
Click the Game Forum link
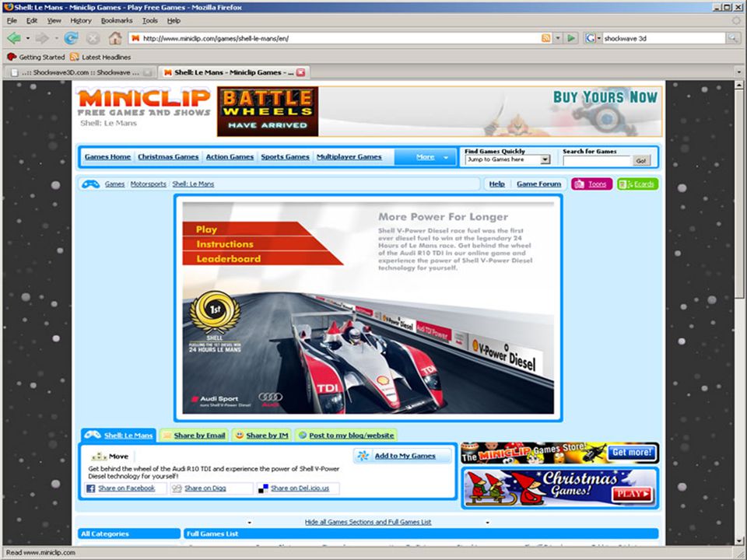[x=538, y=184]
